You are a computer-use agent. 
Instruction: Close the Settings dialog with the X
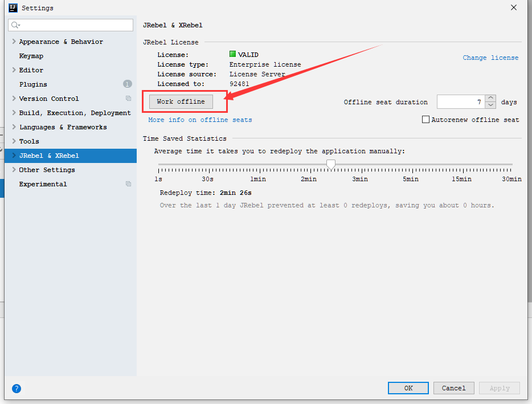click(514, 7)
